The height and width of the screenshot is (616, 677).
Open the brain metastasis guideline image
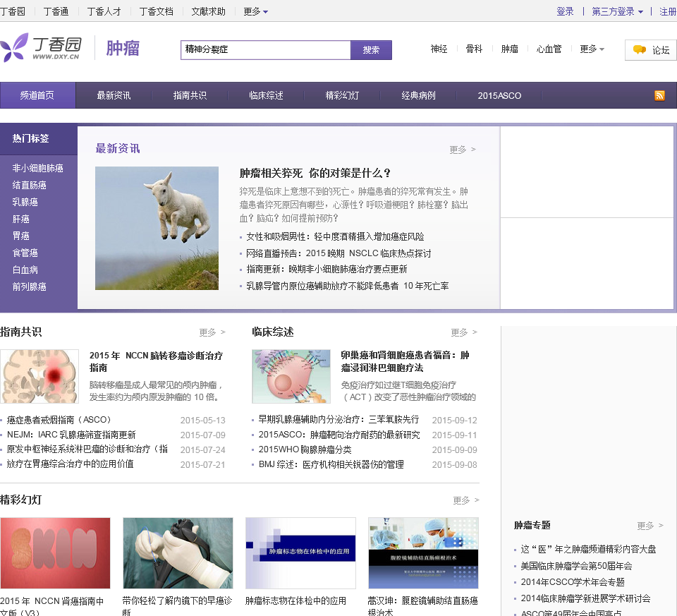pos(39,376)
